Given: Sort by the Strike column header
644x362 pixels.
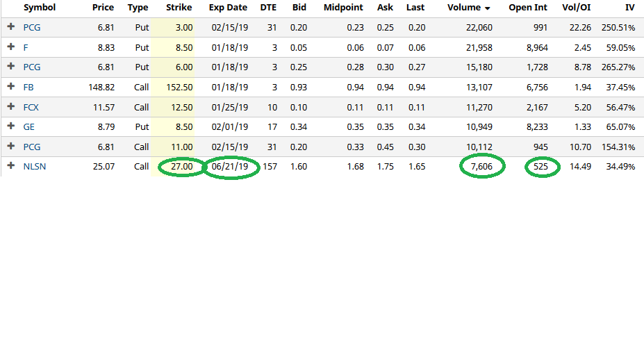Looking at the screenshot, I should 179,8.
